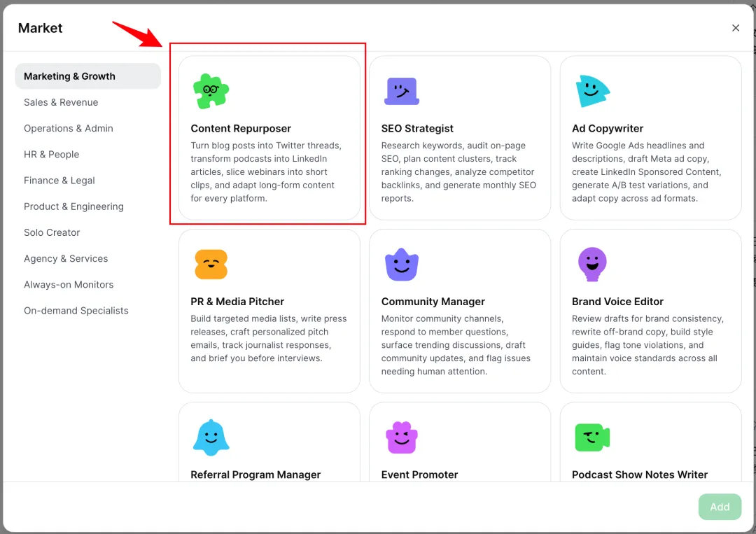Go to the Solo Creator category
The height and width of the screenshot is (534, 756).
coord(52,232)
